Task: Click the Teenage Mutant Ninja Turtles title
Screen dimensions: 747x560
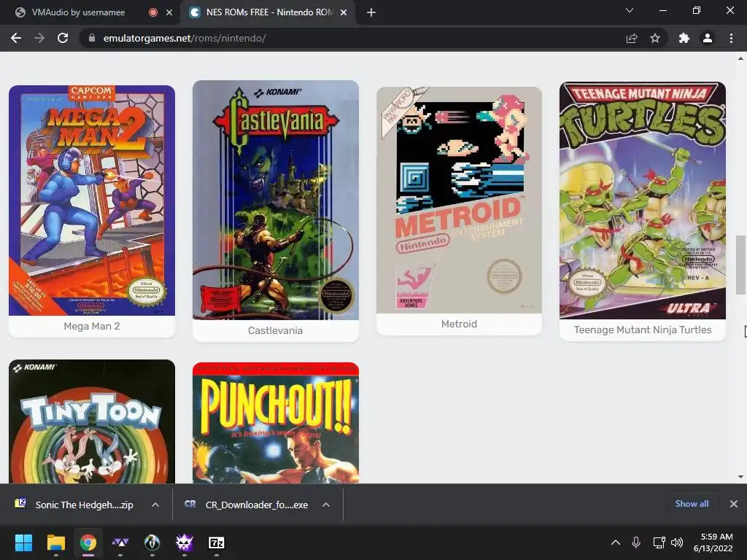Action: [x=643, y=330]
